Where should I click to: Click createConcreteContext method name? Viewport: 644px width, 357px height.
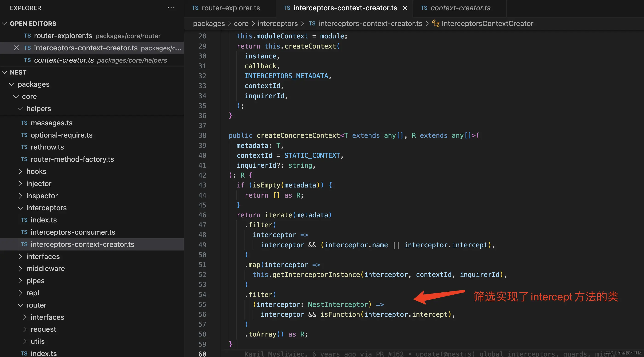(x=298, y=135)
